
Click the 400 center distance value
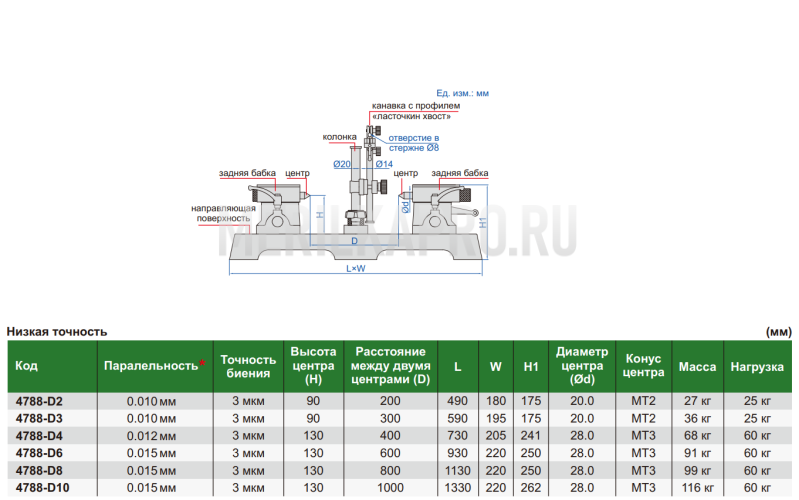[390, 436]
